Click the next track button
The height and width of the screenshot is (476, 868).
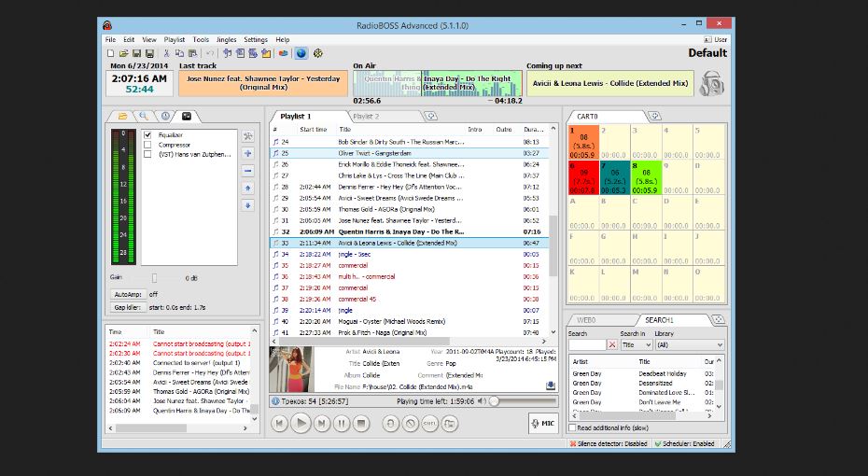click(x=321, y=424)
